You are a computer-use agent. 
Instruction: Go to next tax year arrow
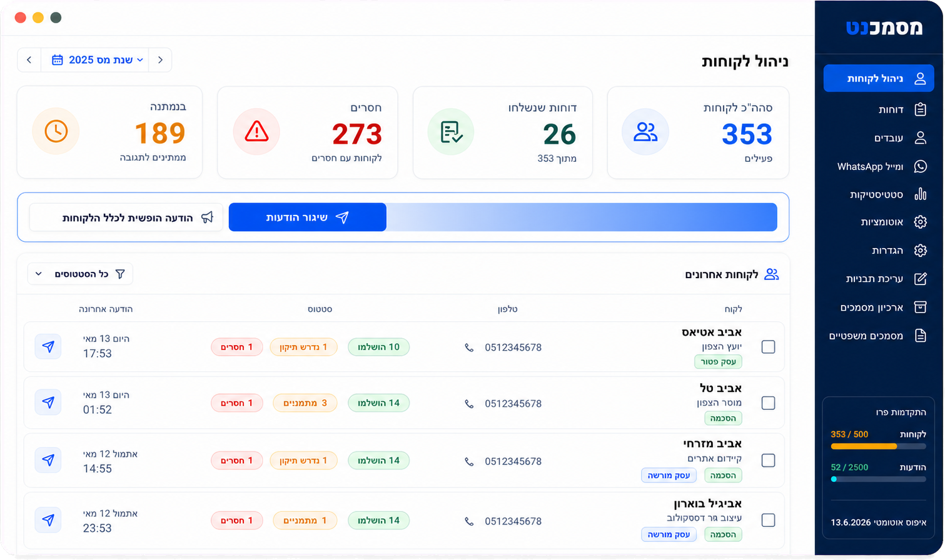click(29, 60)
